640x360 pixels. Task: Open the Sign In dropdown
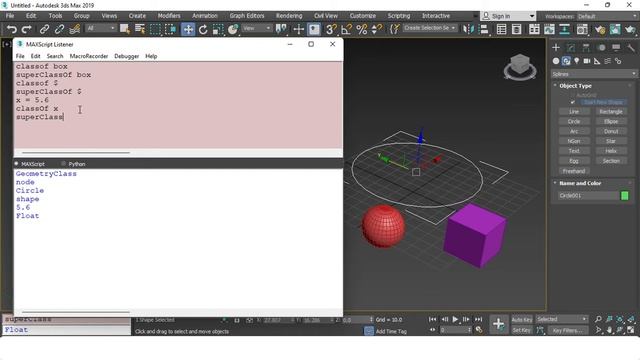coord(508,16)
